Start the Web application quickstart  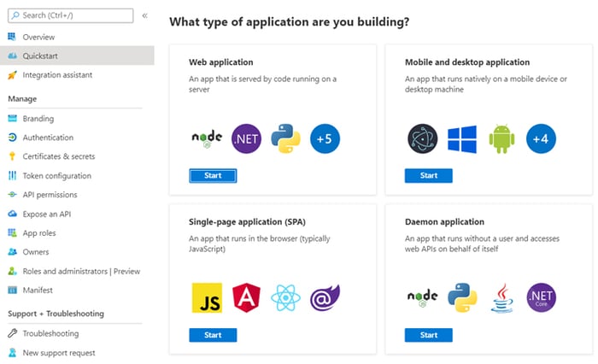[x=213, y=175]
